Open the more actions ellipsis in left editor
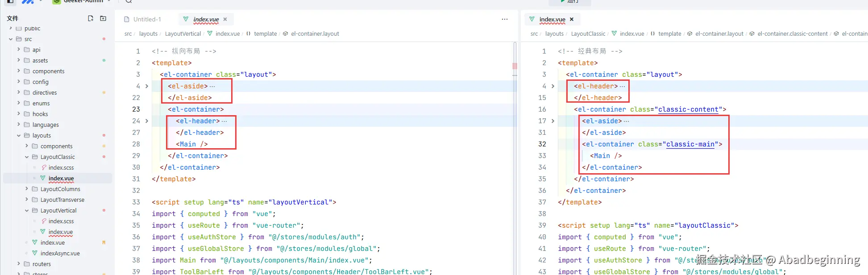868x275 pixels. point(505,19)
